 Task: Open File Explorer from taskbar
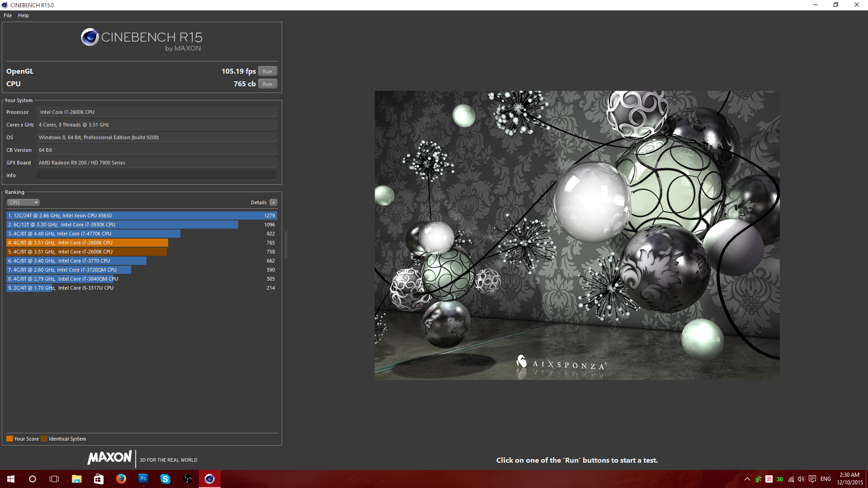coord(76,479)
